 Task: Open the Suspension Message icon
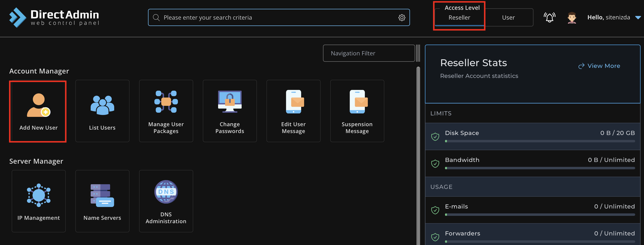click(359, 101)
